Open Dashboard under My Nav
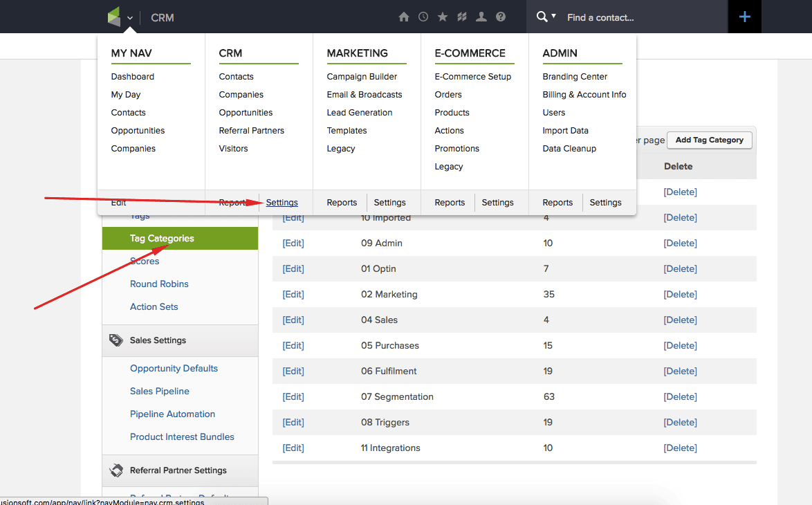 [x=133, y=77]
